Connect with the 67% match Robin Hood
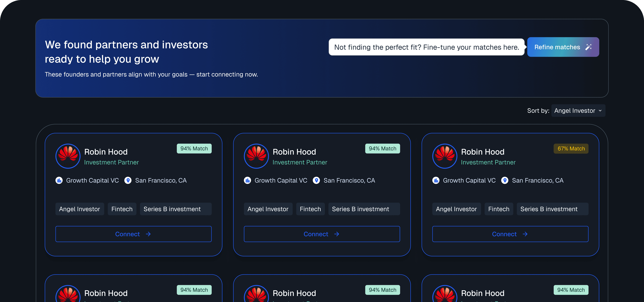Screen dimensions: 644x302 (510, 234)
